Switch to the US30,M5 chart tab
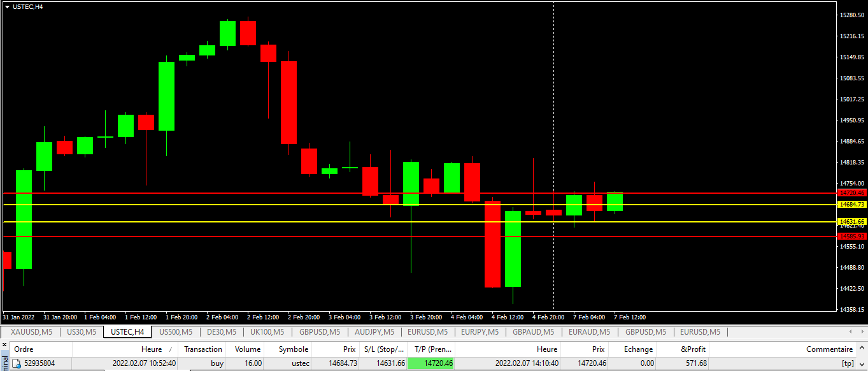This screenshot has width=868, height=371. [x=82, y=332]
